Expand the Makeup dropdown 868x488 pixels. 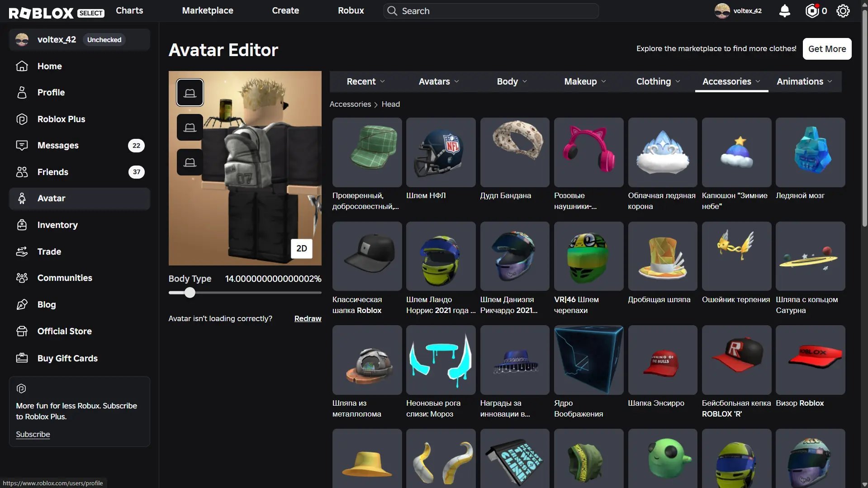(x=585, y=81)
